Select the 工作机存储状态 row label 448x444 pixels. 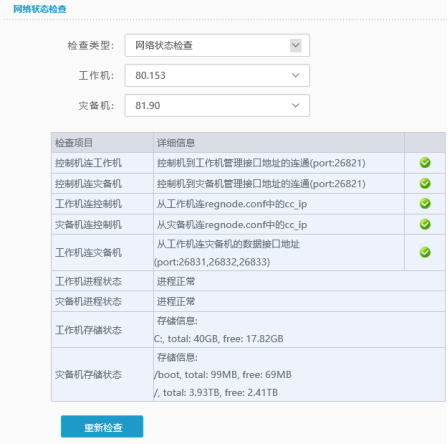pos(88,330)
